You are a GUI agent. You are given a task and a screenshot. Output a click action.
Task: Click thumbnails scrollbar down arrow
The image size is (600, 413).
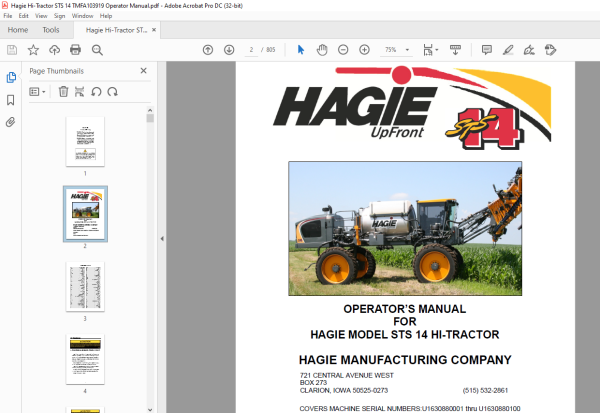pos(150,410)
